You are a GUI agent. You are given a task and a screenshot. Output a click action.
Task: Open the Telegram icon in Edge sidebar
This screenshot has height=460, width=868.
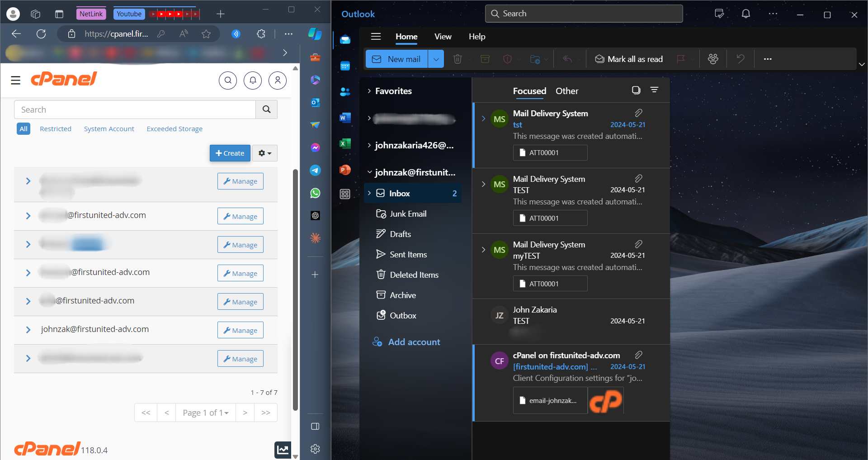coord(315,170)
